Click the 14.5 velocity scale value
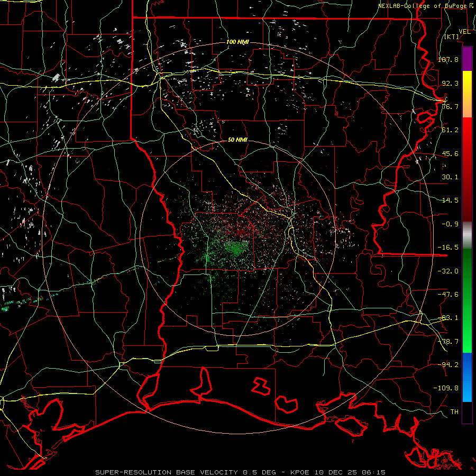This screenshot has width=476, height=476. 450,200
